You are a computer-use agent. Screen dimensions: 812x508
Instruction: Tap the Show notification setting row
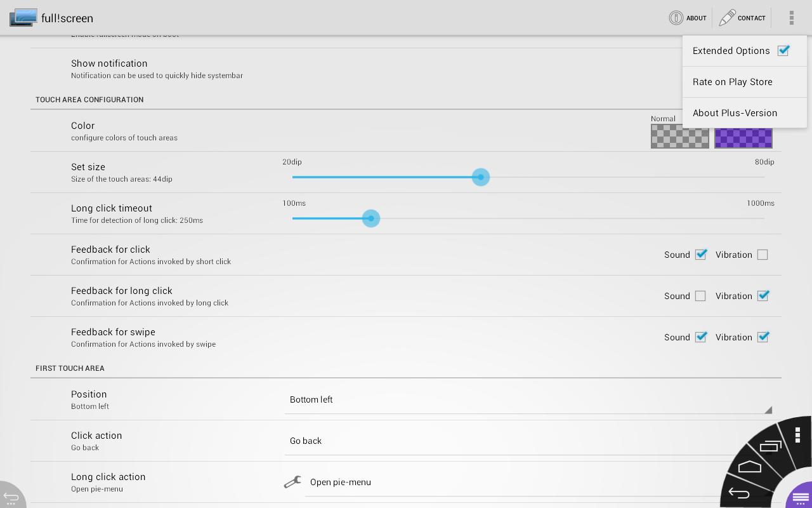click(x=406, y=69)
